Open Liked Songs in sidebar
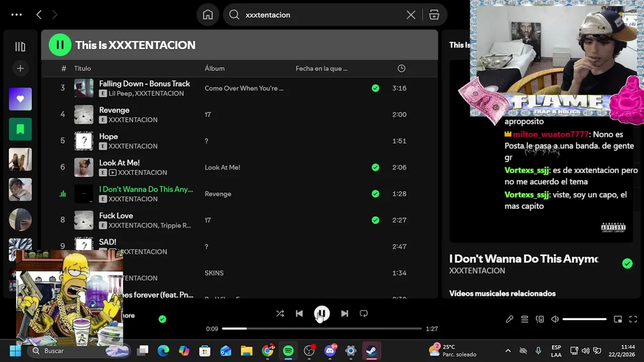This screenshot has height=362, width=644. tap(20, 99)
